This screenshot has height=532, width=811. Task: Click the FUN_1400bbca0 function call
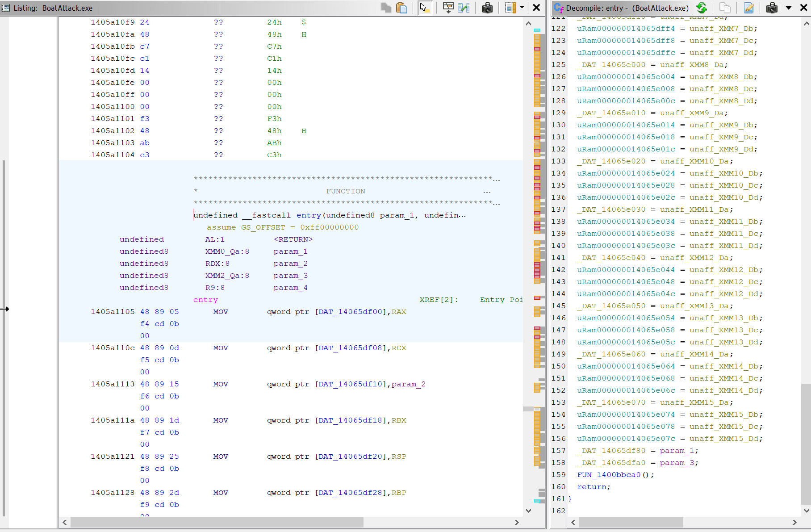(x=609, y=475)
